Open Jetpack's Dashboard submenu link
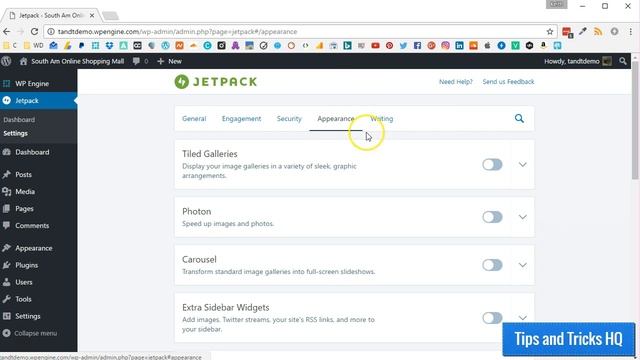Screen dimensions: 640x360 pyautogui.click(x=19, y=120)
